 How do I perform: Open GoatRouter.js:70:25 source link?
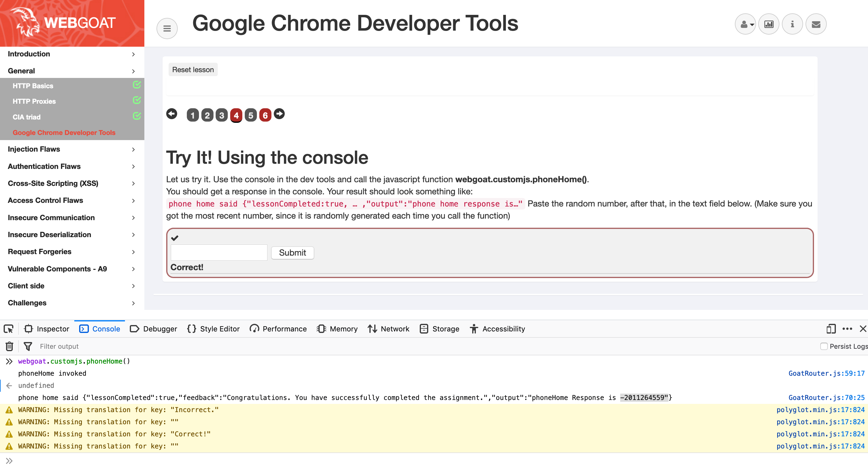coord(826,398)
